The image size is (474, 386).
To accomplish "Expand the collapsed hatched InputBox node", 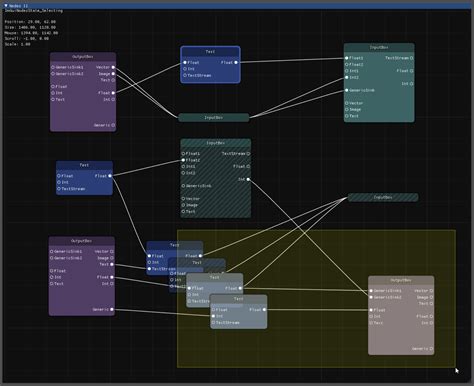I will tap(383, 197).
